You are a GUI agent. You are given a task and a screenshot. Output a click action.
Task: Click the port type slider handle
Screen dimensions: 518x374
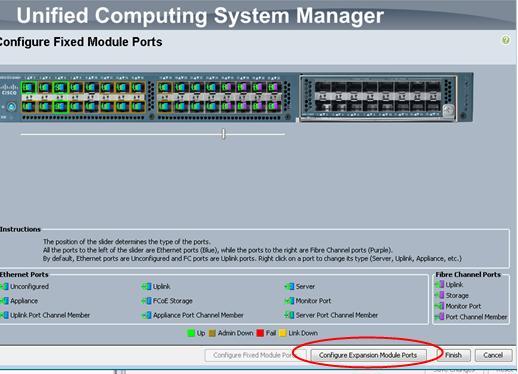223,134
